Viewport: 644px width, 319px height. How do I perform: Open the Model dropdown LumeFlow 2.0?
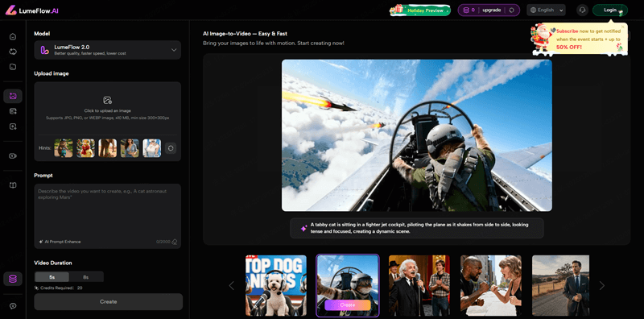(108, 50)
